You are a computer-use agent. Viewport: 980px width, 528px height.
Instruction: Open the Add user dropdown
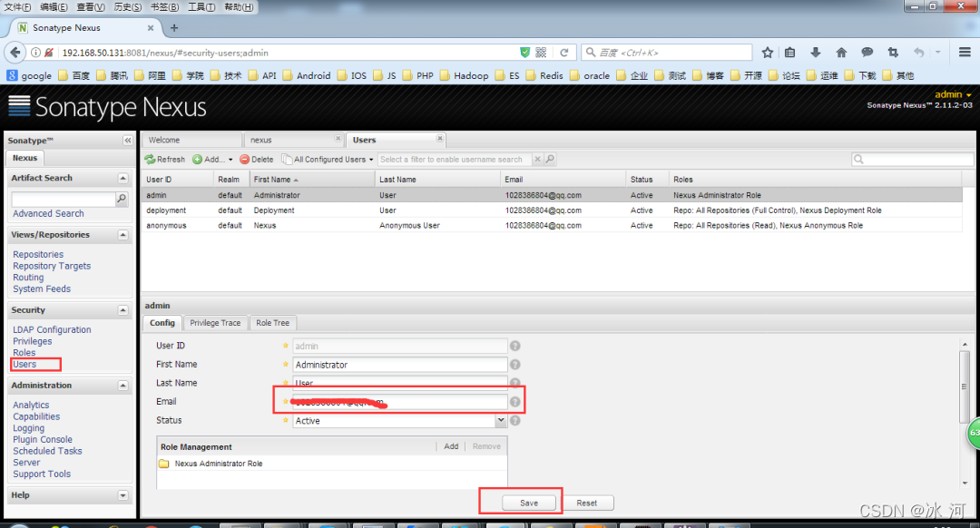point(212,160)
